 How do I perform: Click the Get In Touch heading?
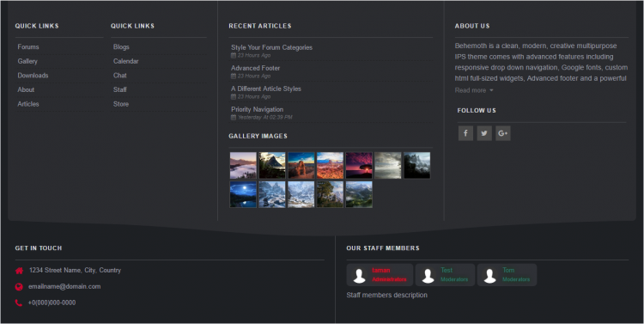pyautogui.click(x=39, y=248)
